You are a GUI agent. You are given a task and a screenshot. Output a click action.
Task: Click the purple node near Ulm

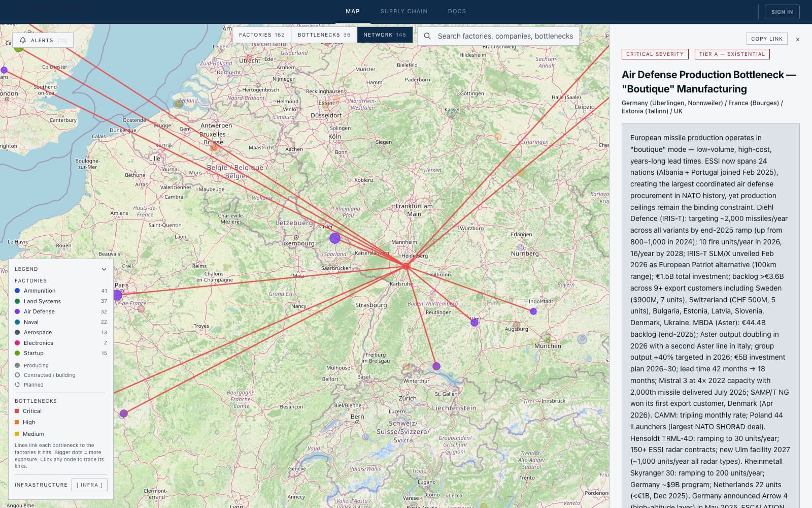click(x=475, y=323)
